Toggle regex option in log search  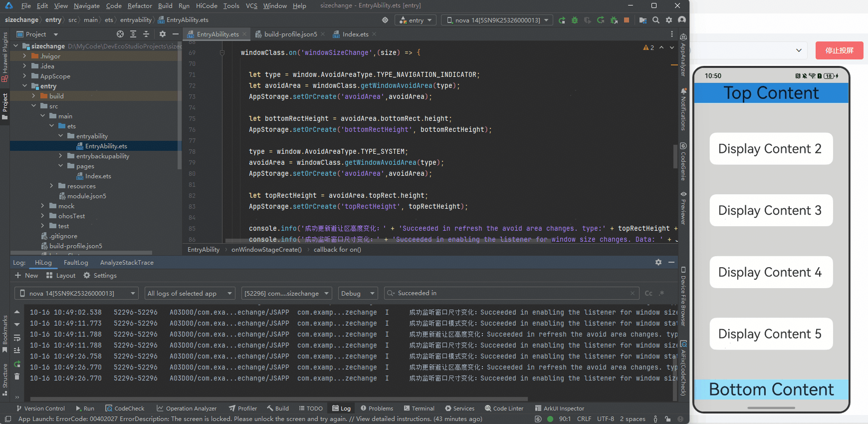(662, 293)
